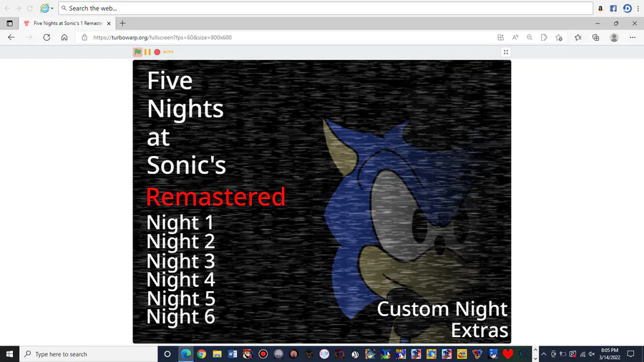Open the tab actions menu icon
The width and height of the screenshot is (644, 362).
9,24
